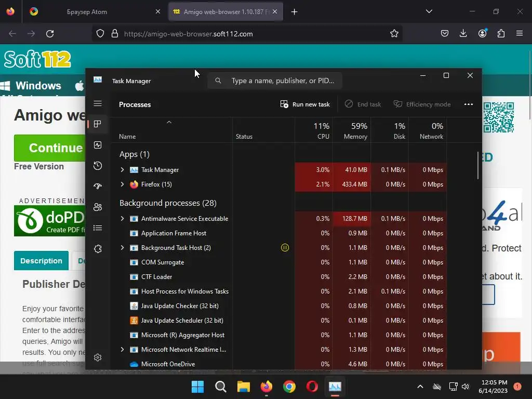Open App history icon in Task Manager sidebar
This screenshot has height=399, width=532.
click(x=98, y=166)
